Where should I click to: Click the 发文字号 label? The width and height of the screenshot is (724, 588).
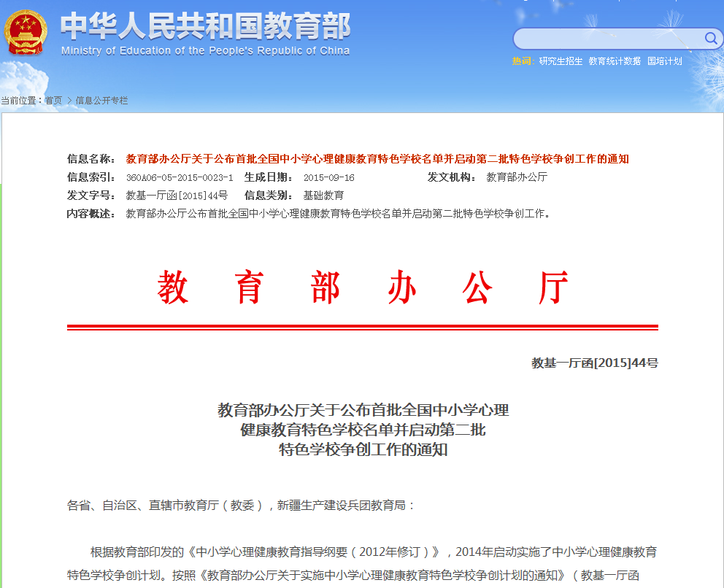tap(91, 196)
